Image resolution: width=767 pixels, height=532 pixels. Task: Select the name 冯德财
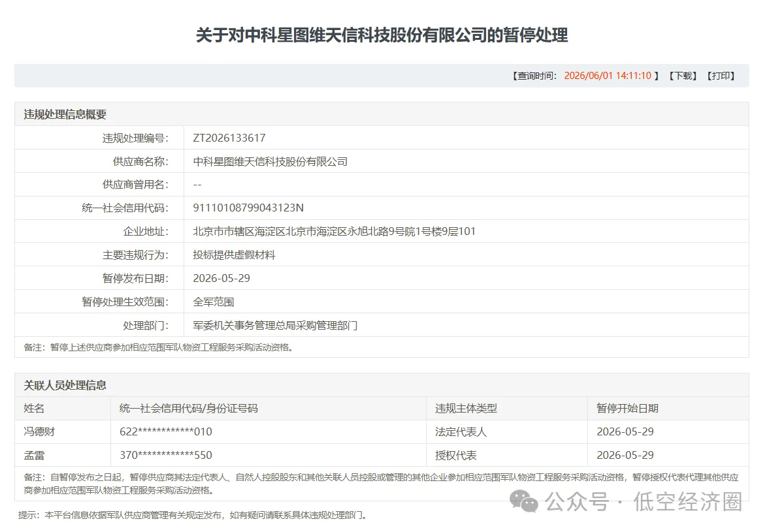pyautogui.click(x=39, y=431)
